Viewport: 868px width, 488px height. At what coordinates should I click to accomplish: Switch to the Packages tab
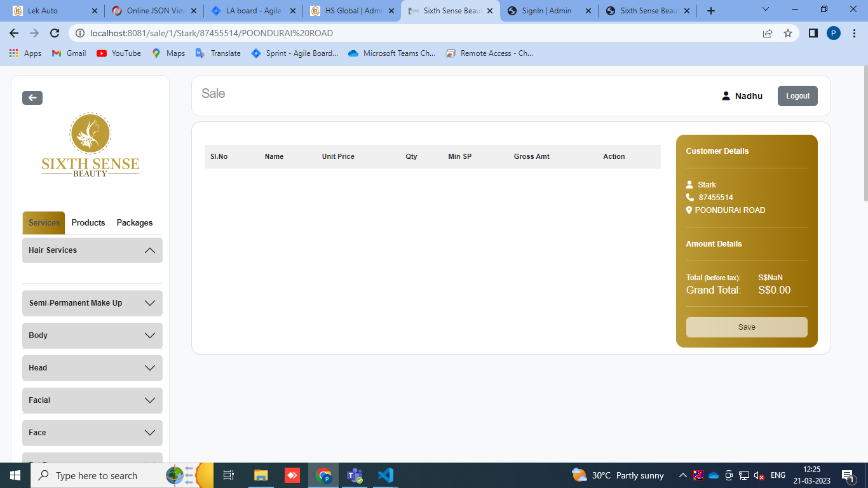tap(135, 223)
